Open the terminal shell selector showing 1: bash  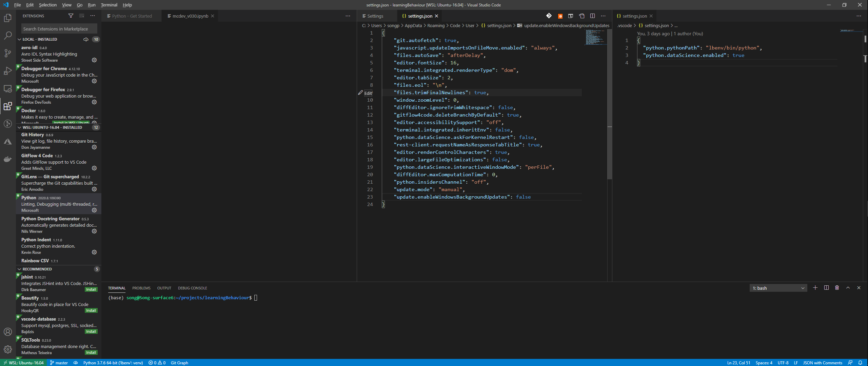coord(778,288)
